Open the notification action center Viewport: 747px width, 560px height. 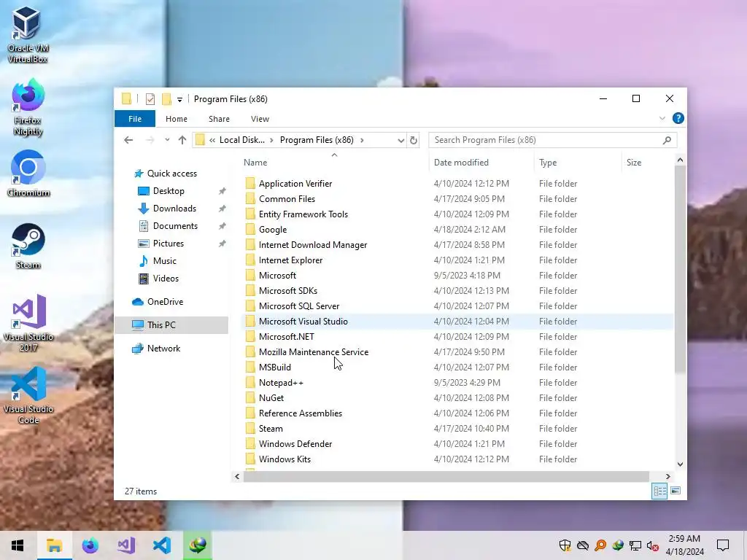click(723, 545)
